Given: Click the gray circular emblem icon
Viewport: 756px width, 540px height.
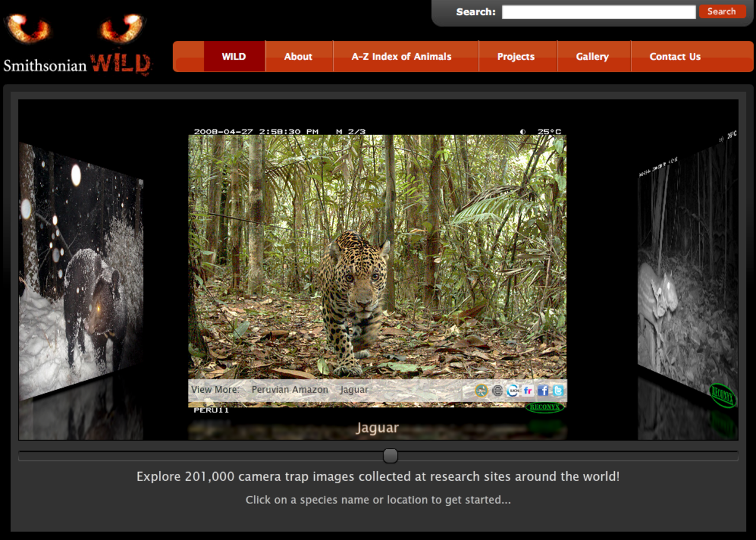Looking at the screenshot, I should 497,391.
